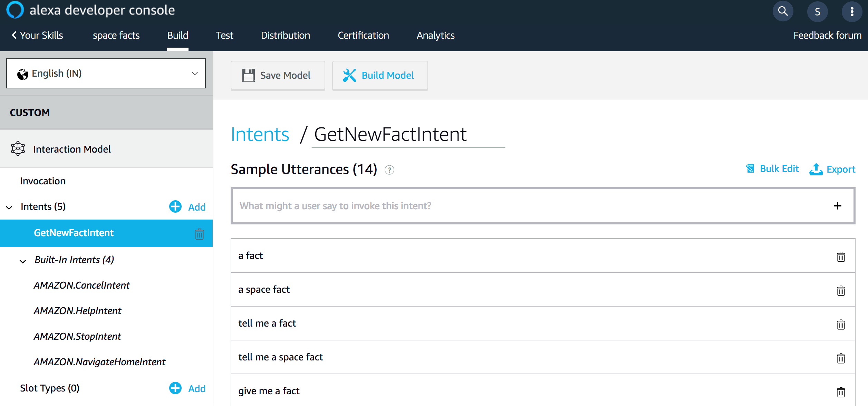Collapse the Intents (5) section

(8, 207)
